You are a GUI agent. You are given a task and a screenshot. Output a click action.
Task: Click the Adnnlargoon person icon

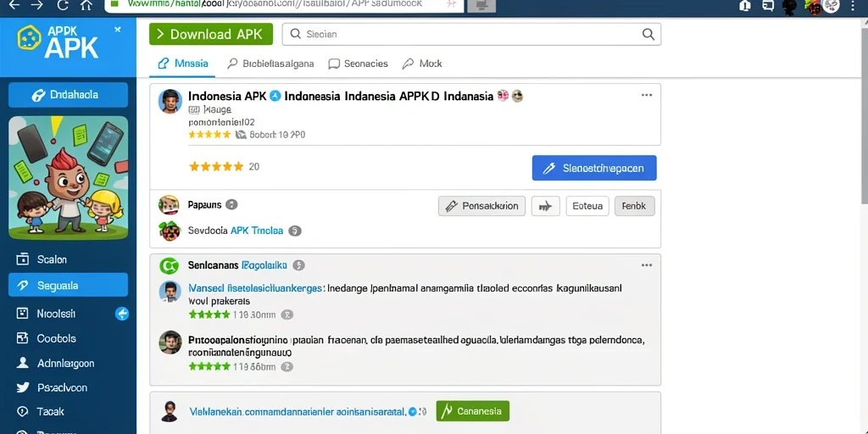pos(22,363)
